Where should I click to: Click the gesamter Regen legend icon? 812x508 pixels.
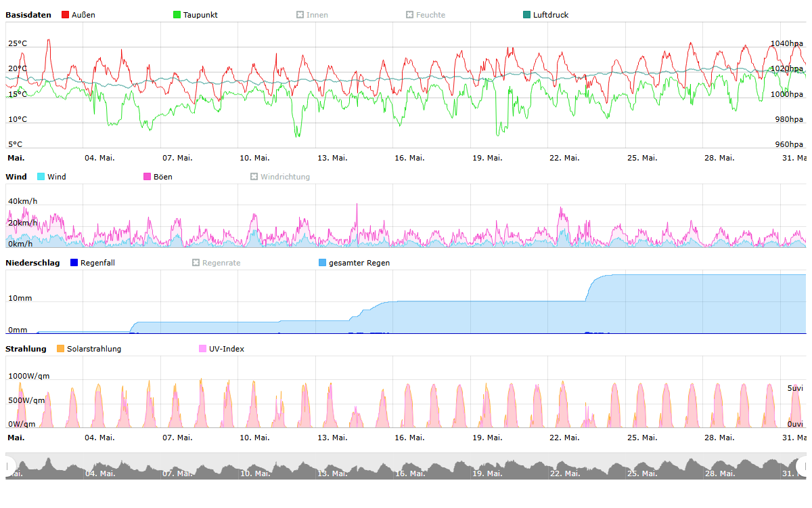point(323,263)
